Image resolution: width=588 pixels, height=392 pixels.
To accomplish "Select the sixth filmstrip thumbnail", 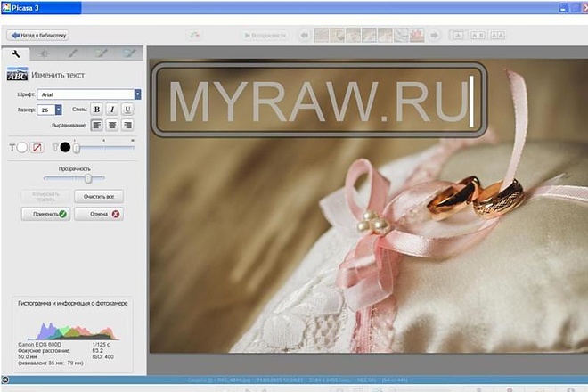I will click(401, 36).
